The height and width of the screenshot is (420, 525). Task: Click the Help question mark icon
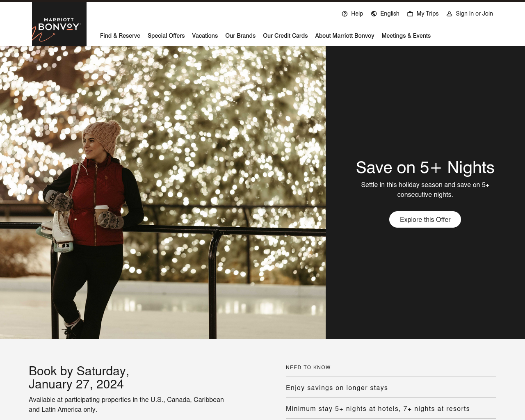345,14
